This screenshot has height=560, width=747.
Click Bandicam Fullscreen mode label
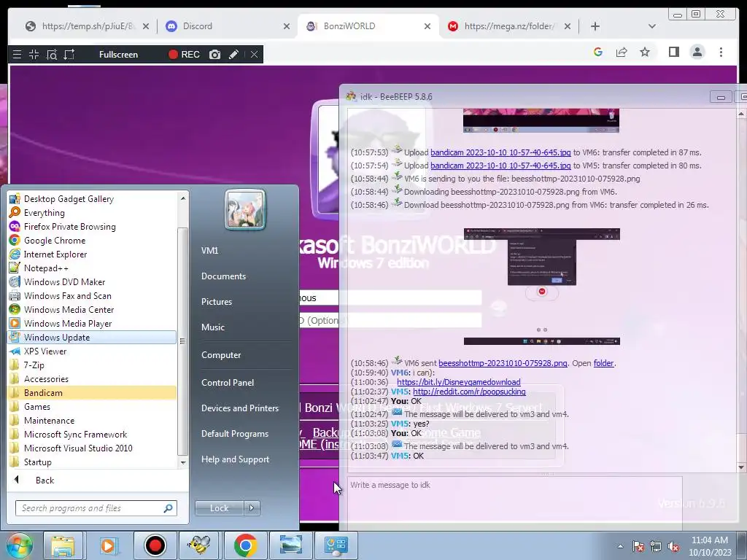[119, 54]
